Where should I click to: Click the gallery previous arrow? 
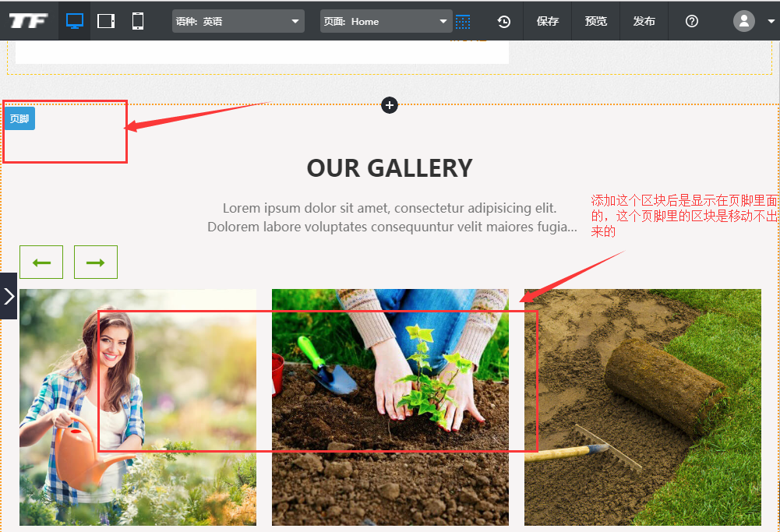[x=41, y=262]
